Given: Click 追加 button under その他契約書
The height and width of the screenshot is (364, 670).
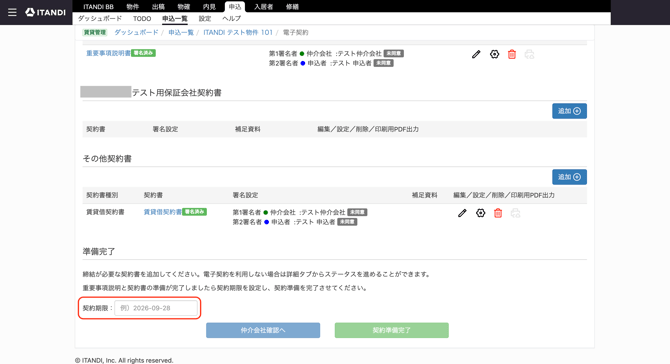Looking at the screenshot, I should pos(569,177).
